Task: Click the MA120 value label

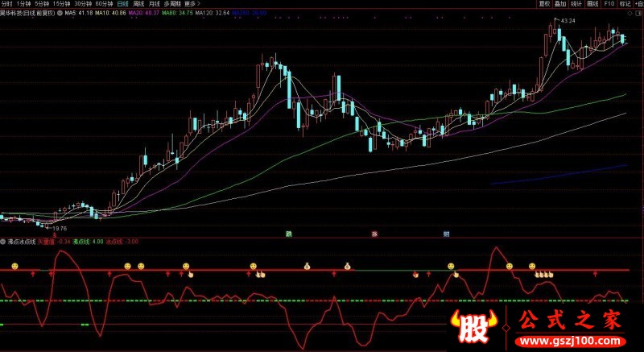Action: (x=213, y=13)
